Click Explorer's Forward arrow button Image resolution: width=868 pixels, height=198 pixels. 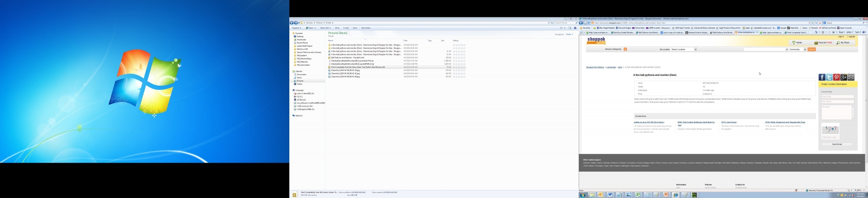[x=296, y=23]
